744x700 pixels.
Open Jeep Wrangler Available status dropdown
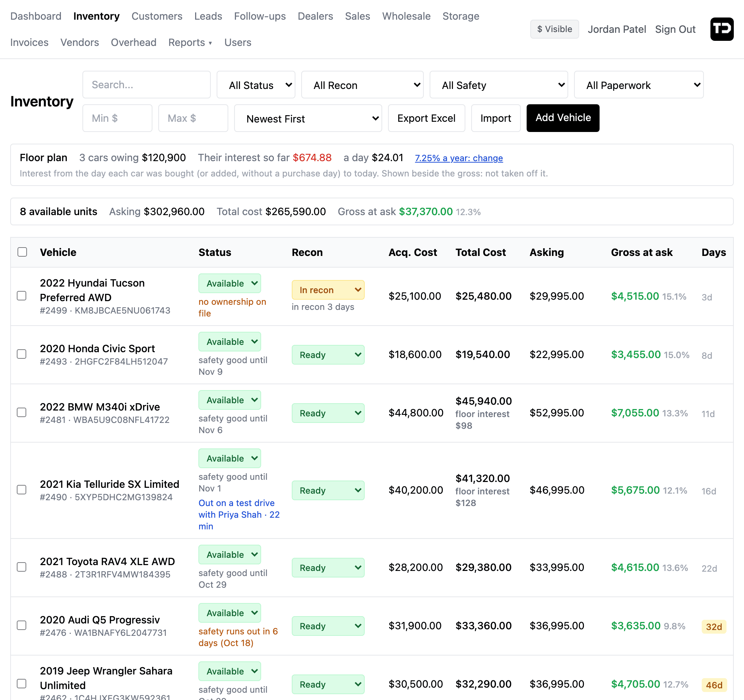point(230,671)
